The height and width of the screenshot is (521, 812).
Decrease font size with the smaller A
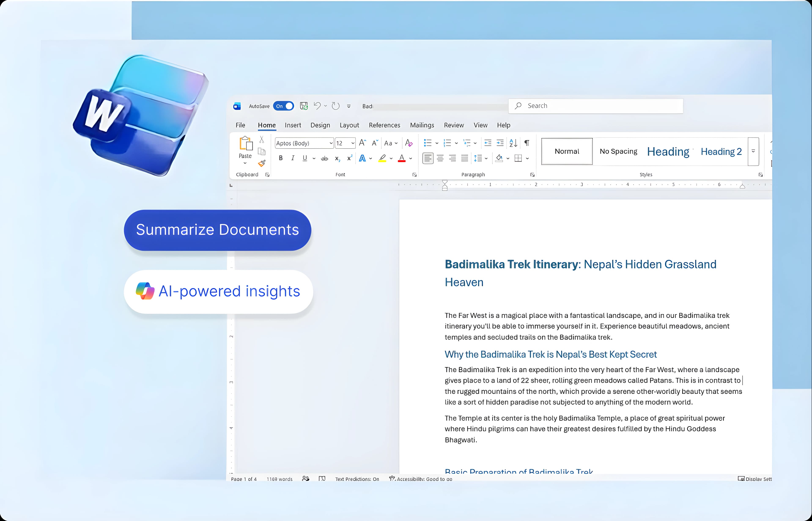(x=375, y=143)
